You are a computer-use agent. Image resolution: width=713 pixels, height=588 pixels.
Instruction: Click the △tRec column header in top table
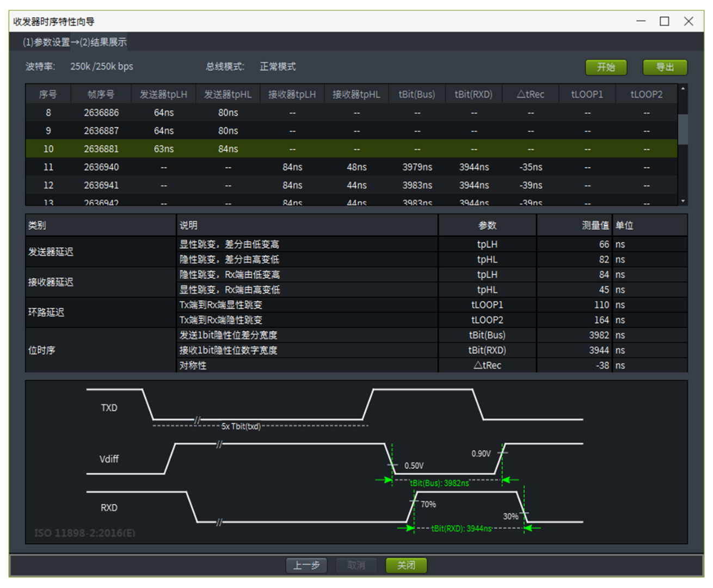[x=530, y=94]
